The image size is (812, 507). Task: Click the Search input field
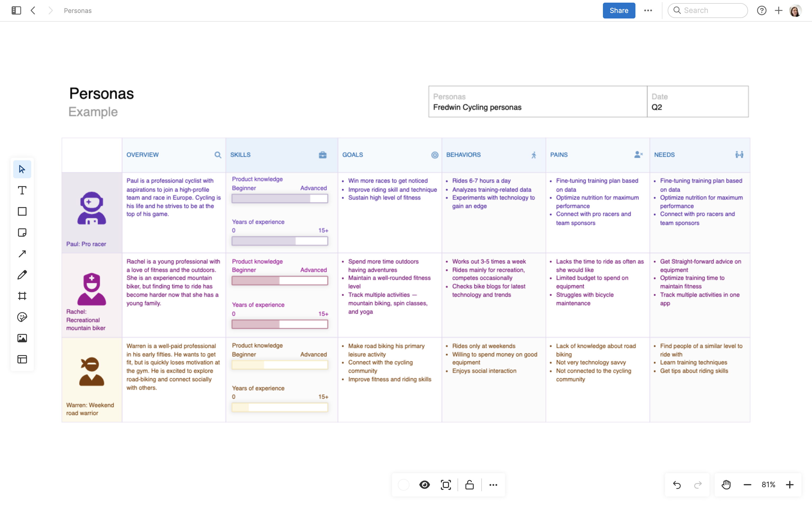[711, 10]
